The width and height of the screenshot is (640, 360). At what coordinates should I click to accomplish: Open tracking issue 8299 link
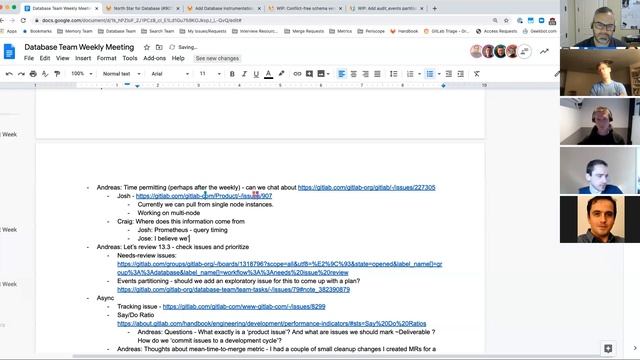(244, 307)
